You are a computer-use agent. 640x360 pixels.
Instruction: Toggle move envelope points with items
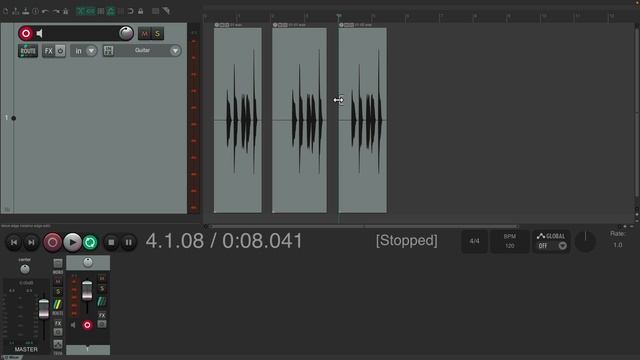click(111, 11)
